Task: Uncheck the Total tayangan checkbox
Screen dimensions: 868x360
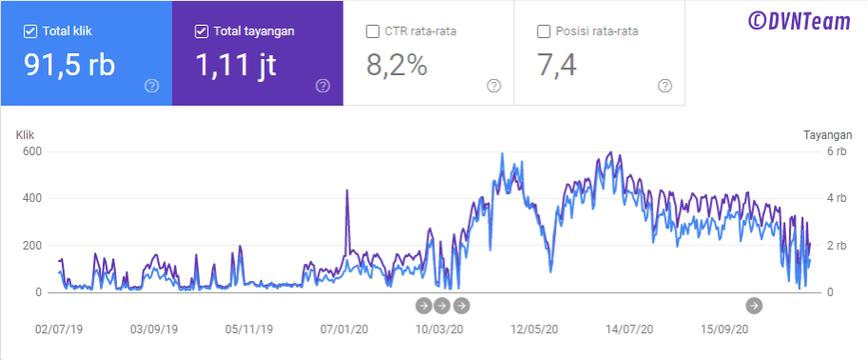Action: click(x=202, y=31)
